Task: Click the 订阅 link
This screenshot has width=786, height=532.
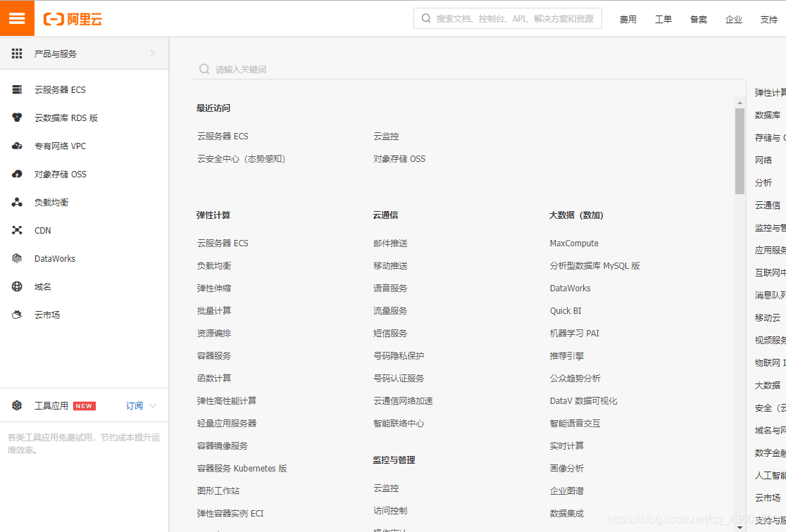Action: (135, 405)
